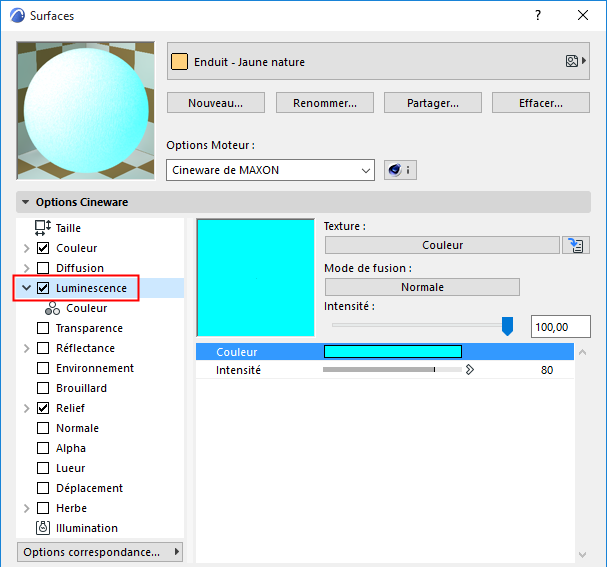This screenshot has height=567, width=607.
Task: Click the cyan Couleur row swatch
Action: pyautogui.click(x=393, y=351)
